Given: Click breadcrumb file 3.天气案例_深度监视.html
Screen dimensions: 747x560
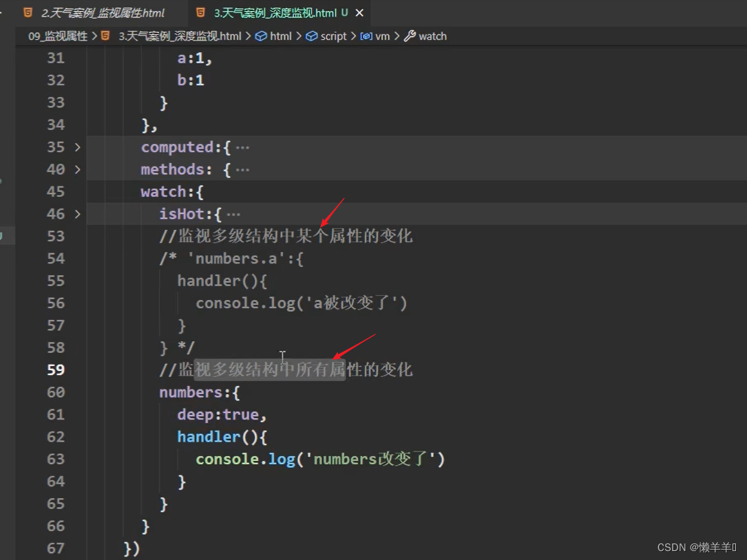Looking at the screenshot, I should 180,36.
